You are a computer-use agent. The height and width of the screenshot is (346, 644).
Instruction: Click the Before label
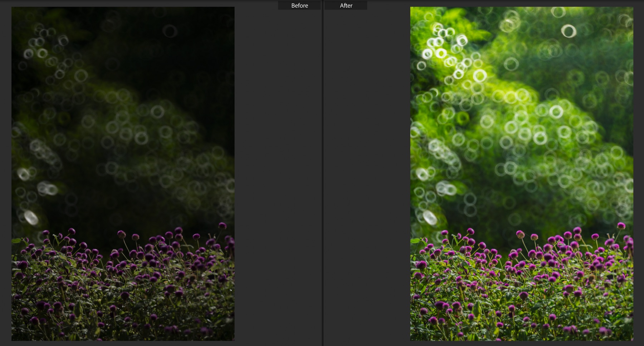[x=299, y=5]
